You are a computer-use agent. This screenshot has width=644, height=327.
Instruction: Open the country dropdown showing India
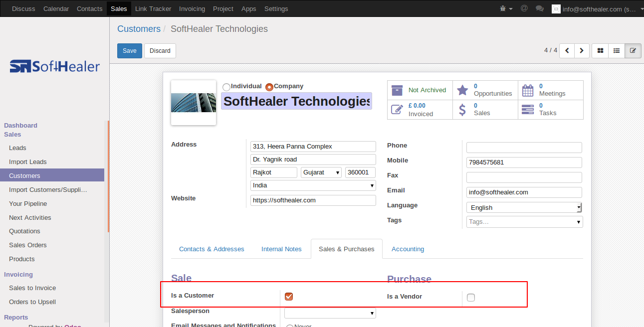(x=313, y=185)
